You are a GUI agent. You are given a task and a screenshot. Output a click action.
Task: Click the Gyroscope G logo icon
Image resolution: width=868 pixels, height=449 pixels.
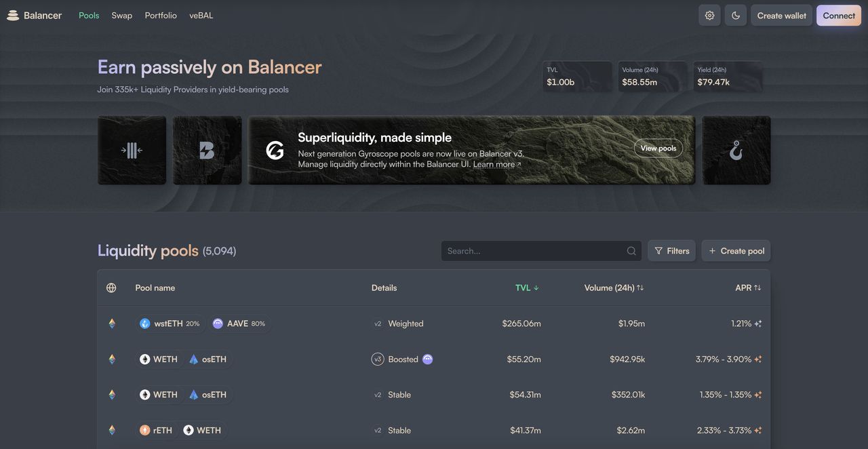click(275, 151)
